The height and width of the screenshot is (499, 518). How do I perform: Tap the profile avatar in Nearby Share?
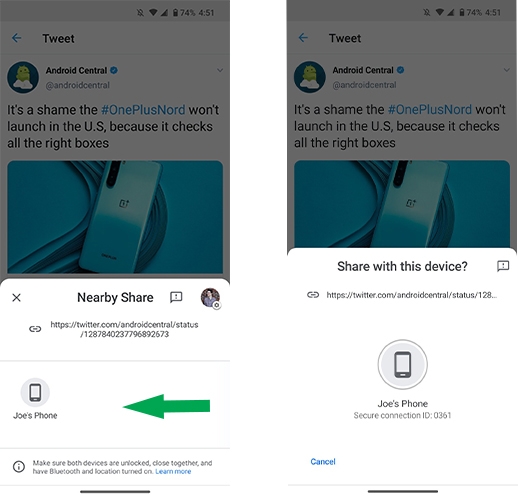point(210,298)
